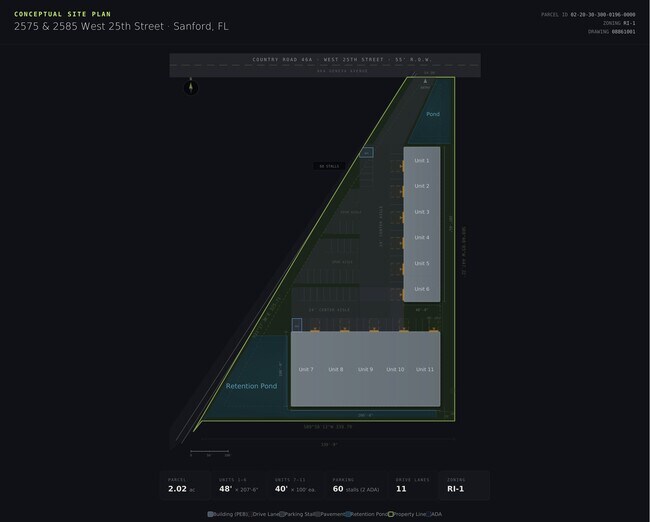Select the Unit 4 building bay
The image size is (650, 522).
click(x=421, y=238)
